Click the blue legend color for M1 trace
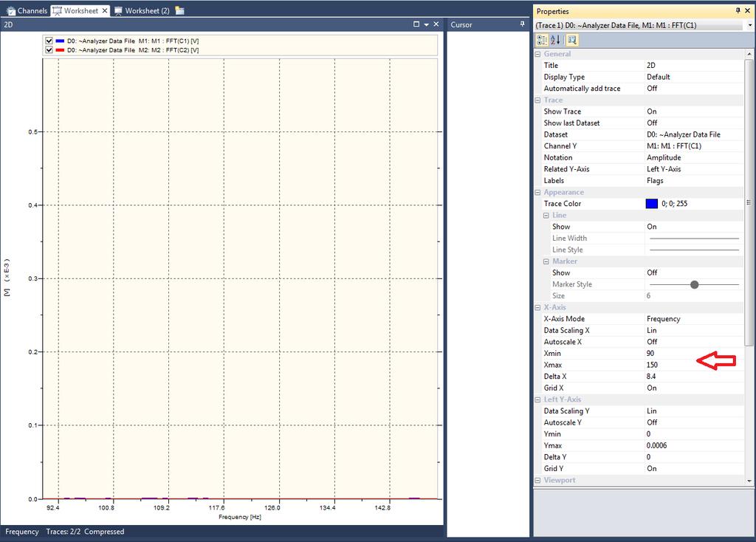 60,41
